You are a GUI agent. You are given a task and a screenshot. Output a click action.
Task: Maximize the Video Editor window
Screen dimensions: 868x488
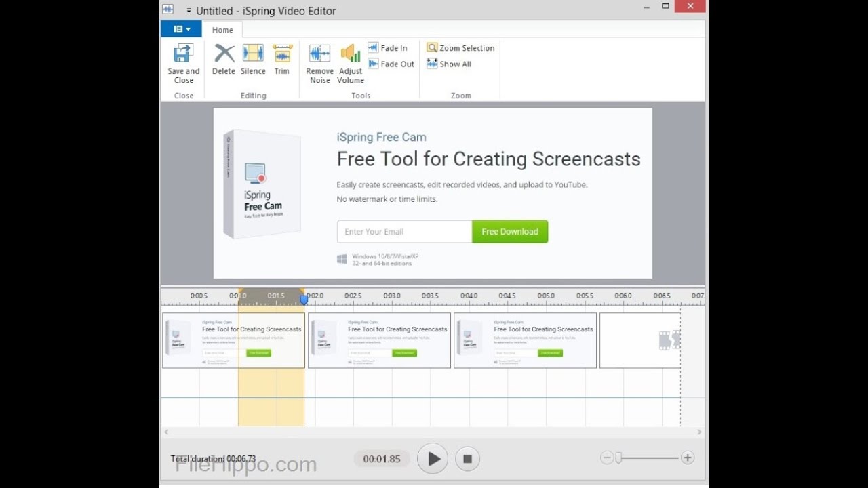tap(666, 7)
